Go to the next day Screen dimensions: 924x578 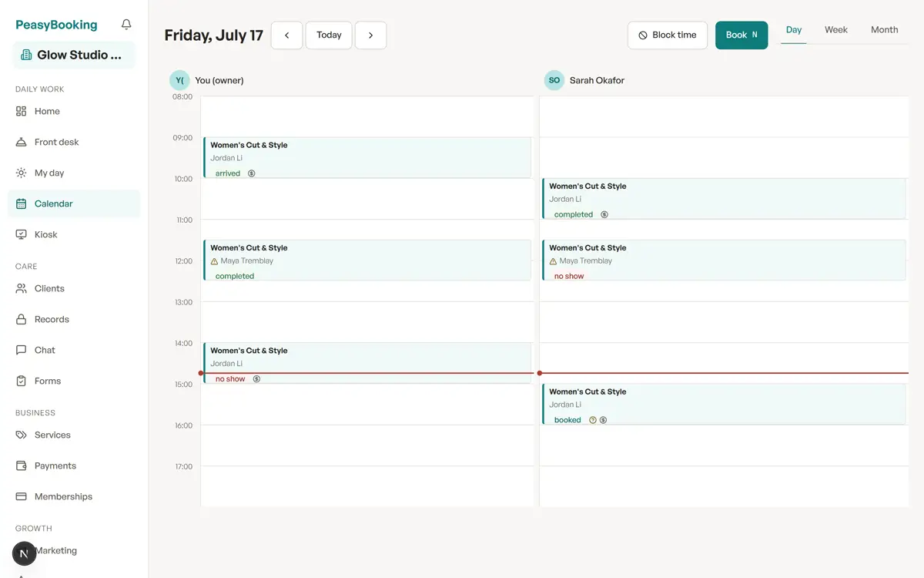370,35
